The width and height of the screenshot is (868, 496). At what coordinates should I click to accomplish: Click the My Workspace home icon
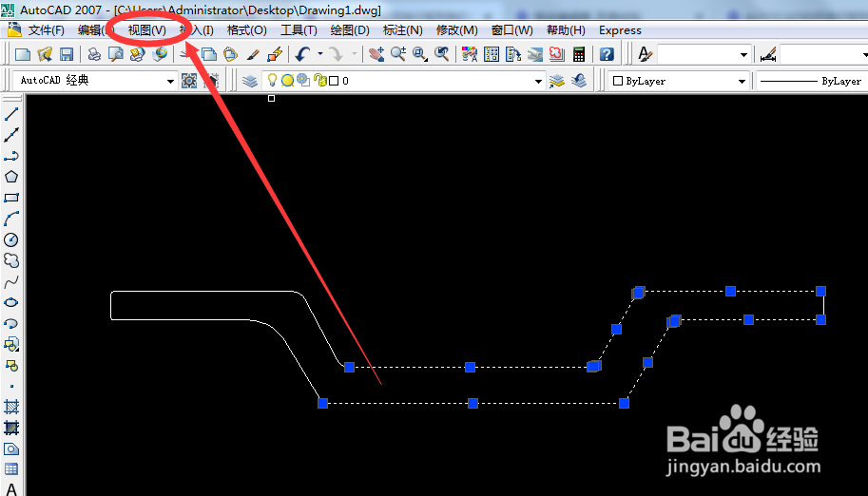pyautogui.click(x=211, y=81)
